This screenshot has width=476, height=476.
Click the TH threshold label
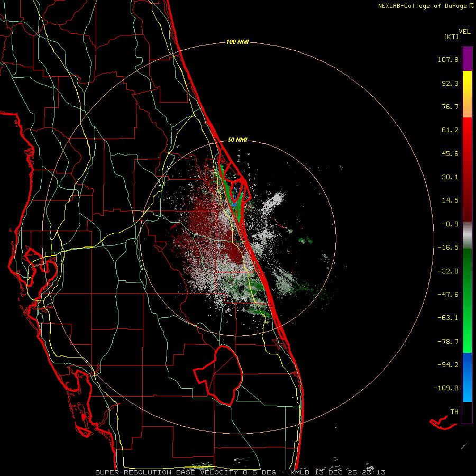click(x=454, y=412)
